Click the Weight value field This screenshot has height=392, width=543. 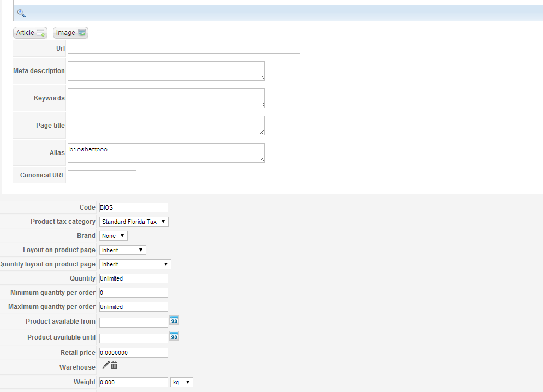[x=134, y=382]
